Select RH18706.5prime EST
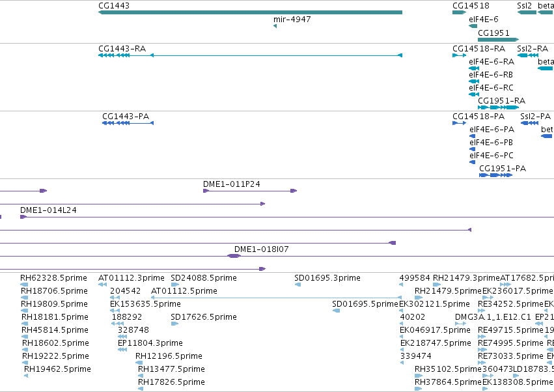 point(24,298)
